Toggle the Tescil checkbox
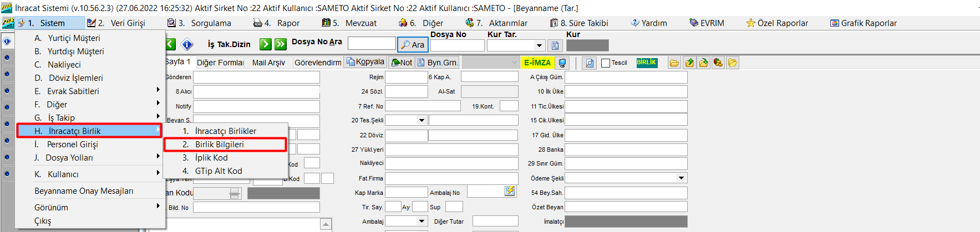This screenshot has width=980, height=232. click(606, 63)
